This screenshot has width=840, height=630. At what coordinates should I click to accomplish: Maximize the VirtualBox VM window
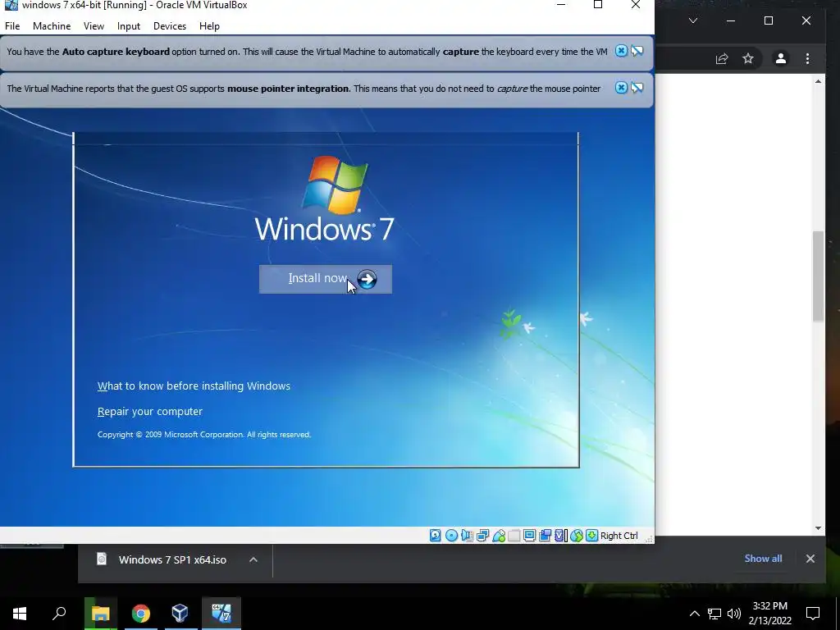pyautogui.click(x=598, y=5)
